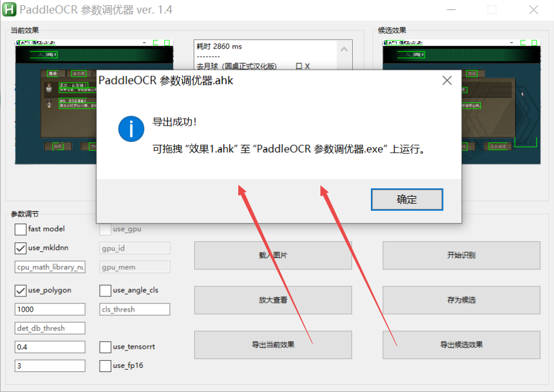Toggle the fast model checkbox
554x392 pixels.
pyautogui.click(x=21, y=229)
